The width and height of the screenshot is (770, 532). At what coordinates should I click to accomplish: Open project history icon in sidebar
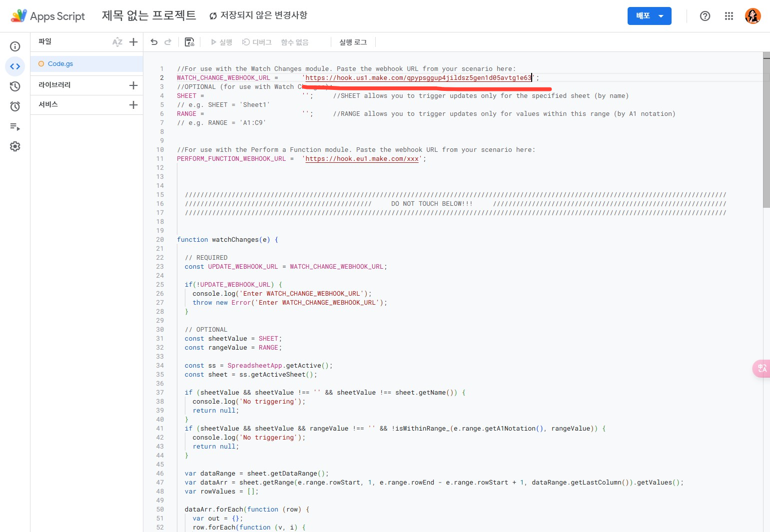15,86
